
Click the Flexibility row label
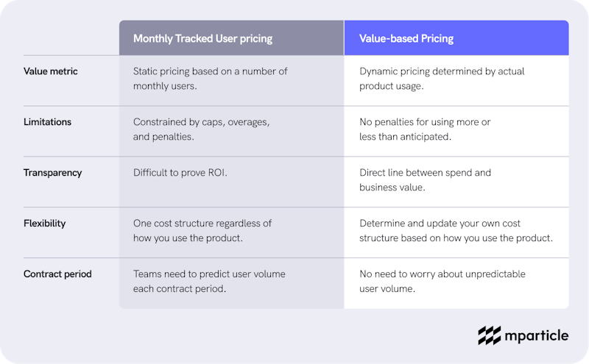pyautogui.click(x=44, y=224)
